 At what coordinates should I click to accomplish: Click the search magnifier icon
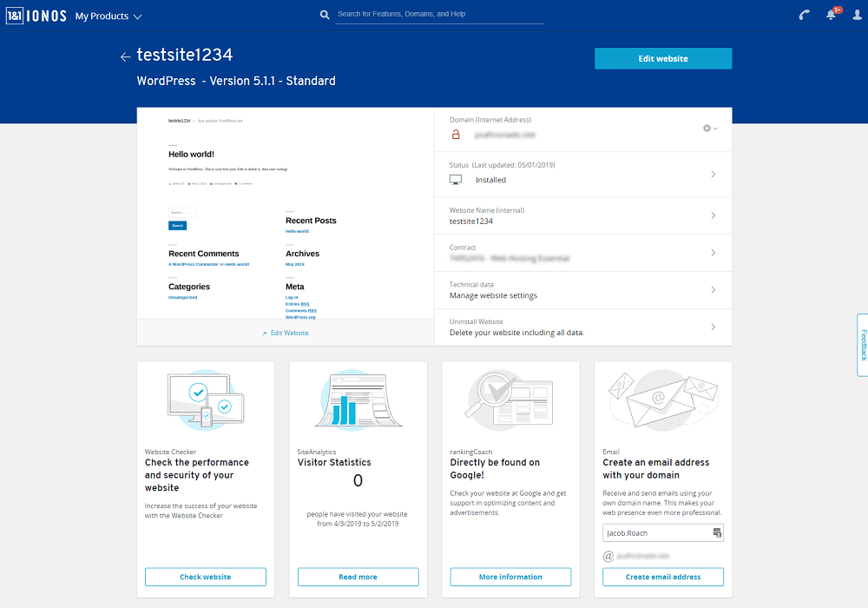(325, 15)
